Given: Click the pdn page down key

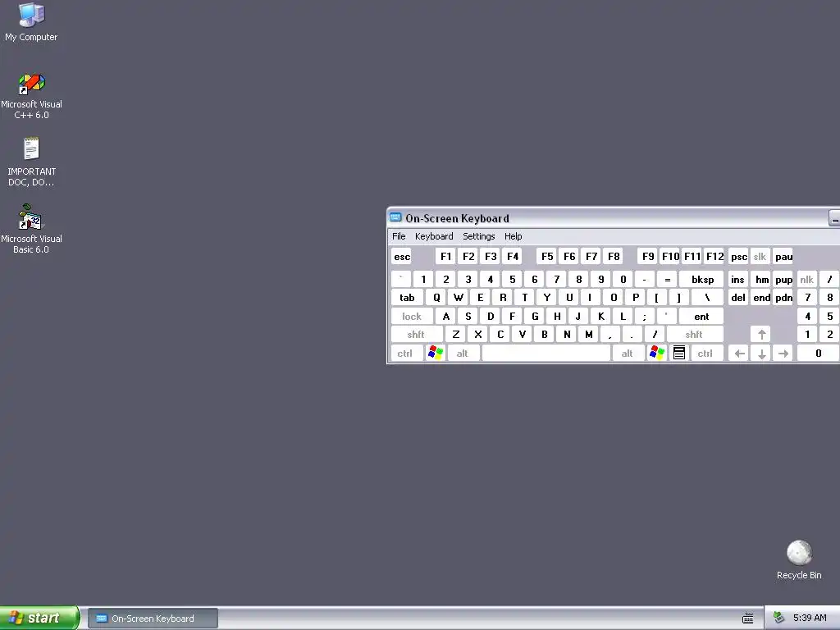Looking at the screenshot, I should point(783,297).
